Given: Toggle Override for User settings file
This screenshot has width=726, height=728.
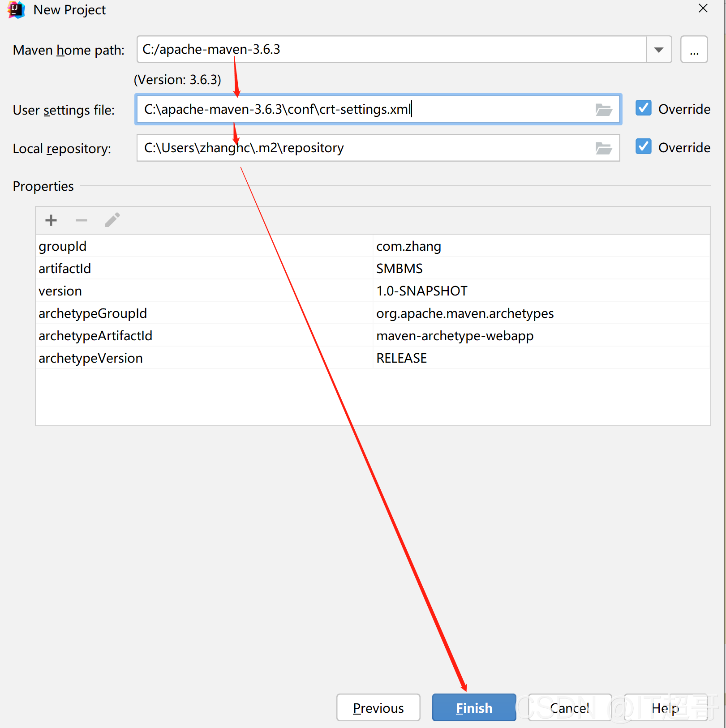Looking at the screenshot, I should click(x=644, y=108).
